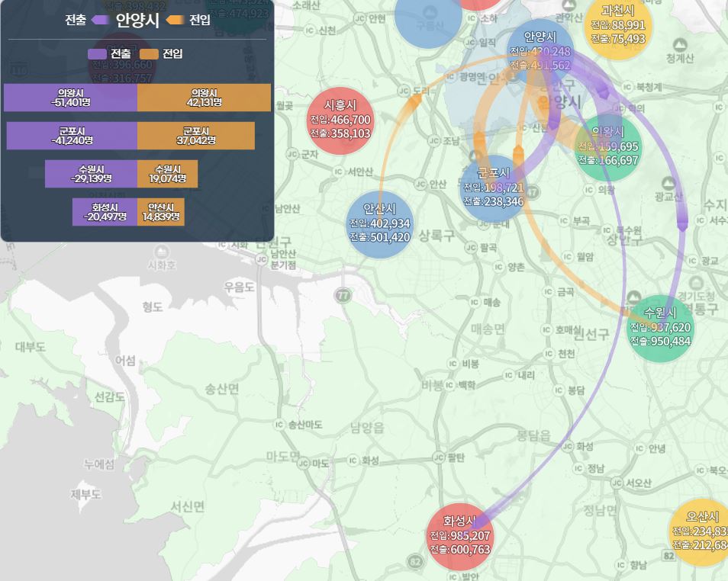Click the 시화호 landmark icon
This screenshot has width=728, height=581.
tap(161, 252)
